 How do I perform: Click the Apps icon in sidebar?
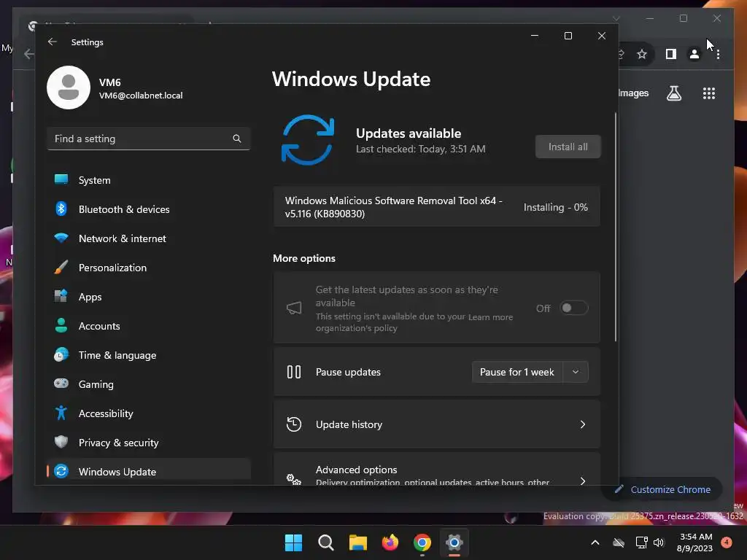pos(61,296)
